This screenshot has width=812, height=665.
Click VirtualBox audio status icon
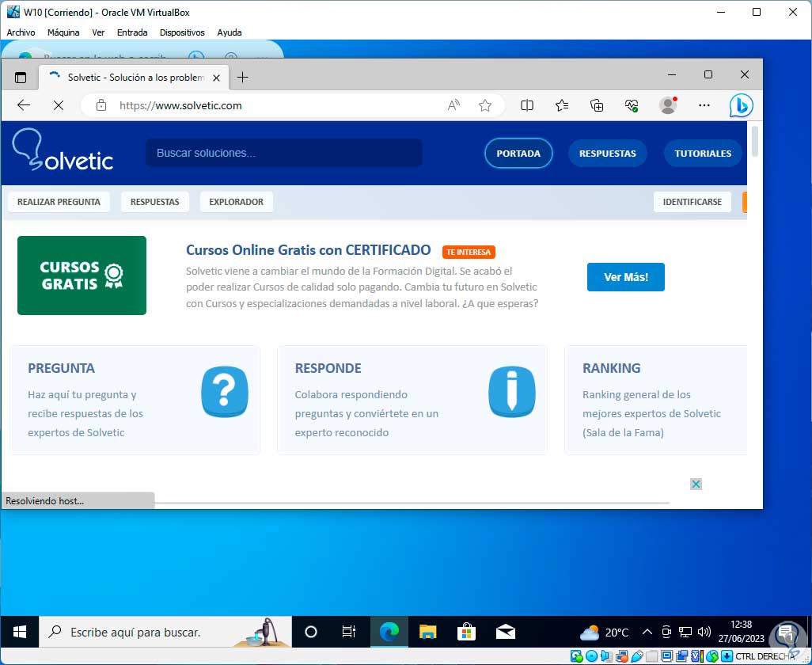pyautogui.click(x=606, y=656)
